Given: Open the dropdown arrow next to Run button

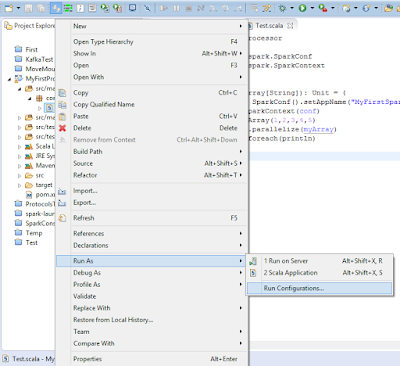Looking at the screenshot, I should pos(312,8).
